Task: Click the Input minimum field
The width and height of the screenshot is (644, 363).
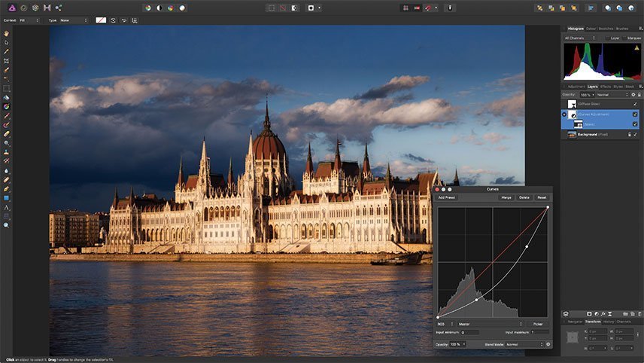Action: point(469,332)
